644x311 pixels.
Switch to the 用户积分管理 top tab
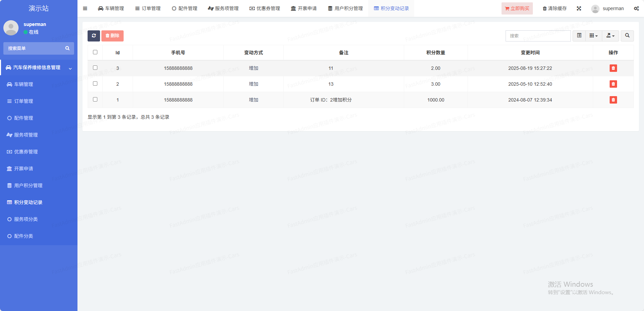coord(345,8)
